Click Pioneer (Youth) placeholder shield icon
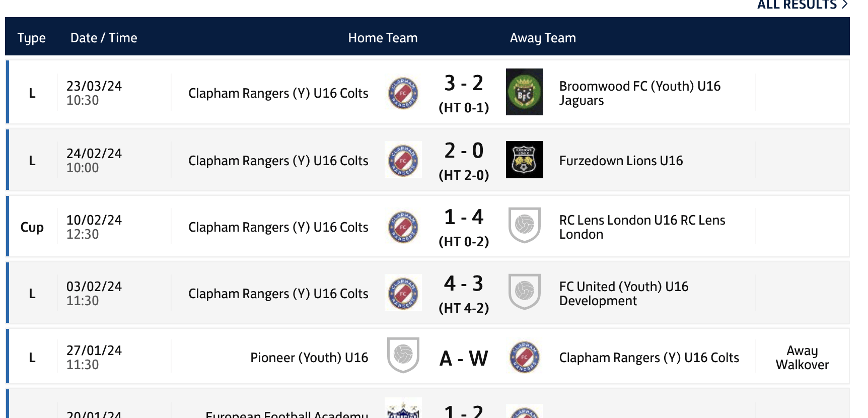The width and height of the screenshot is (868, 418). pos(403,355)
